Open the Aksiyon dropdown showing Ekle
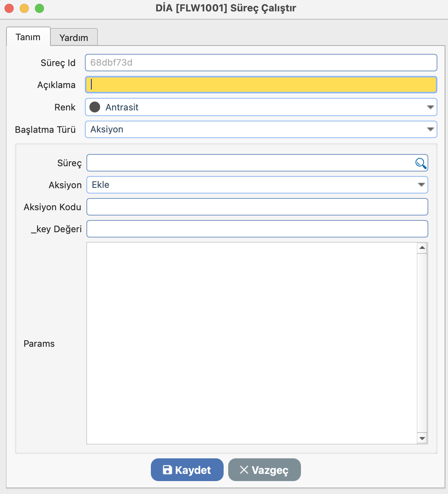 (x=421, y=185)
